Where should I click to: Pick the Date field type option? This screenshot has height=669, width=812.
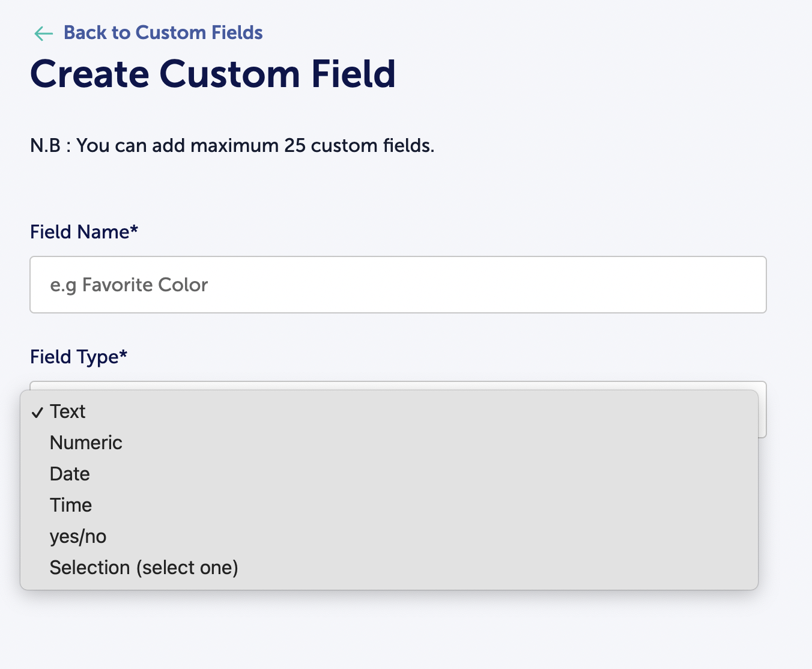70,474
